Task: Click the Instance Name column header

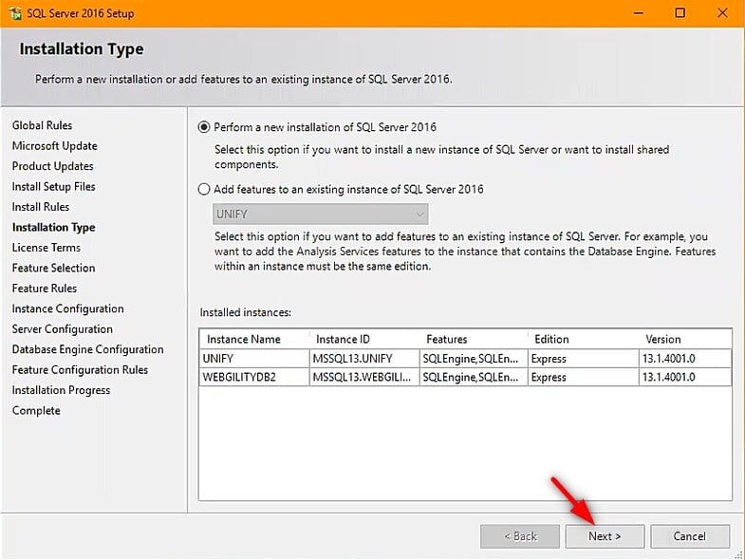Action: click(254, 339)
